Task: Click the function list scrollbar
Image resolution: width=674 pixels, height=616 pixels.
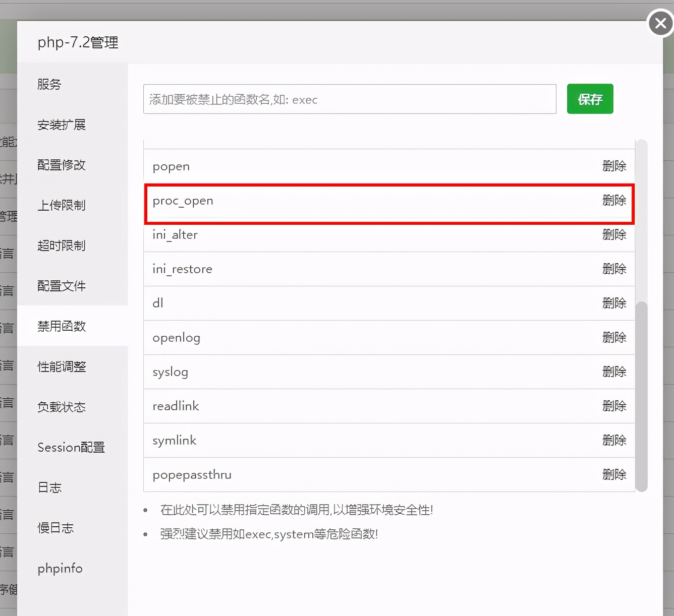Action: click(x=642, y=398)
